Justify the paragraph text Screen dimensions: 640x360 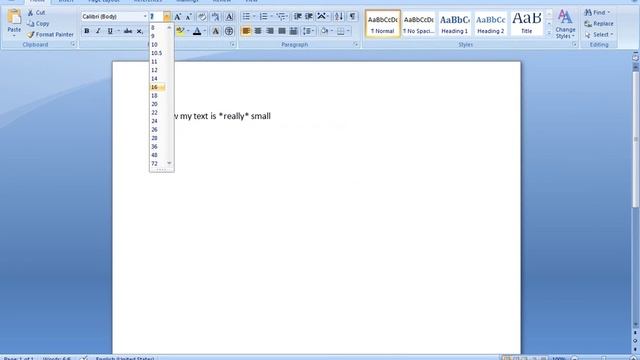coord(282,31)
